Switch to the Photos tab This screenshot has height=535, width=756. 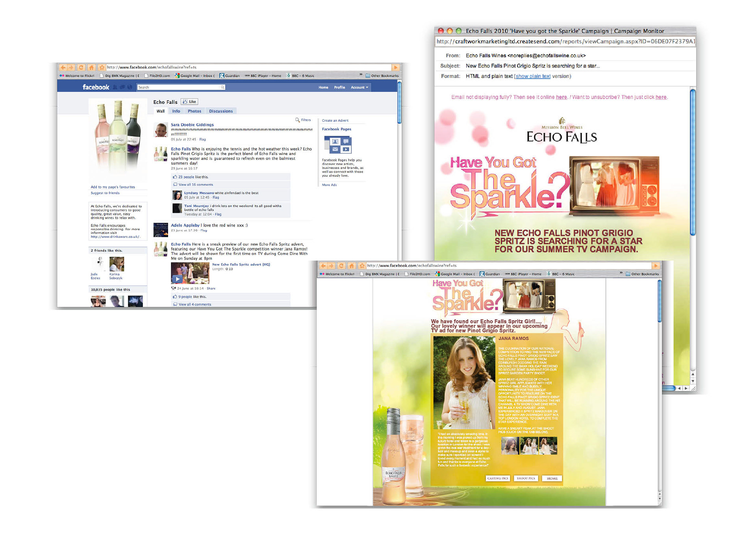click(195, 111)
